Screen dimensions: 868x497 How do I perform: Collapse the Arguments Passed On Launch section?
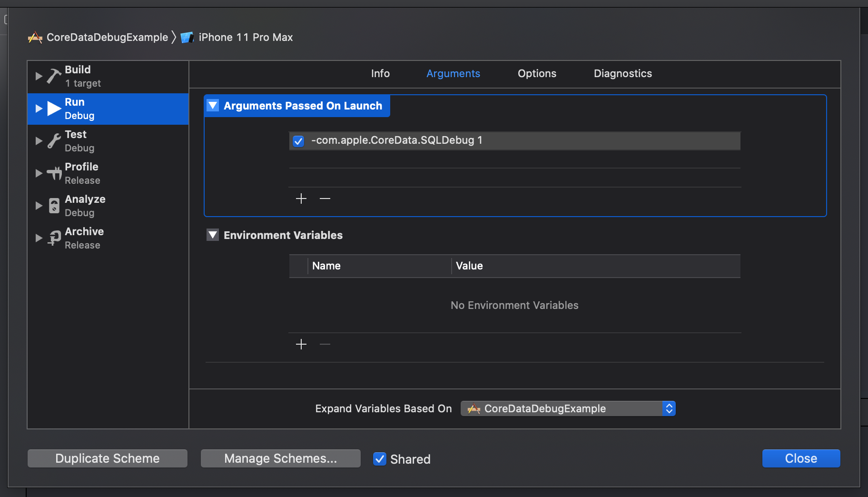pyautogui.click(x=213, y=106)
